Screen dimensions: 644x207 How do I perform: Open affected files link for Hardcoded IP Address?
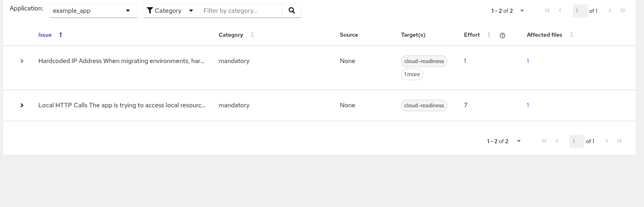(528, 61)
